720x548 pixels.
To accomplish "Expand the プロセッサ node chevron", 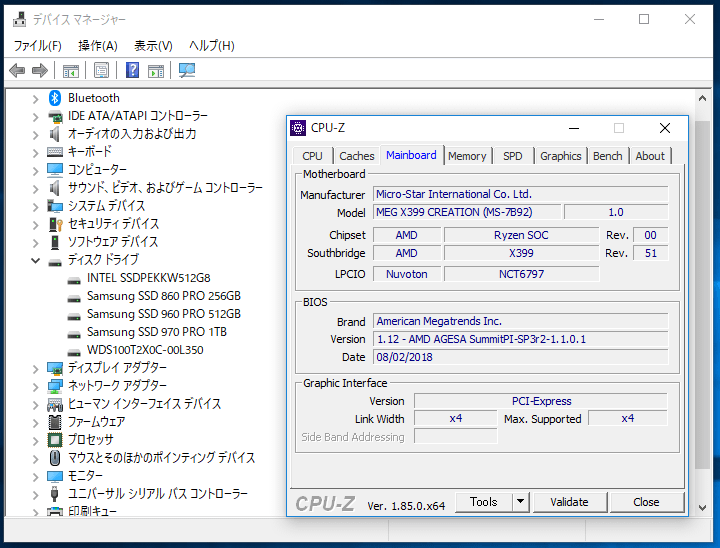I will [x=35, y=441].
